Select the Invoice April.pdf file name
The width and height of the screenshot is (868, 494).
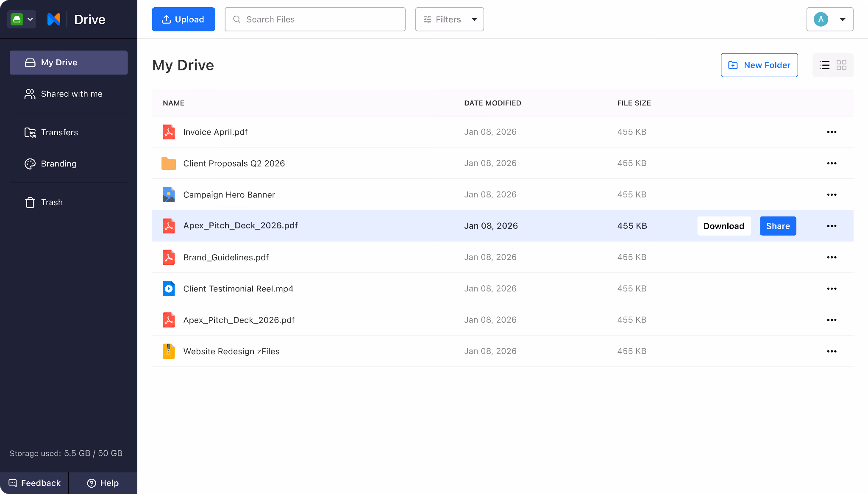coord(215,132)
